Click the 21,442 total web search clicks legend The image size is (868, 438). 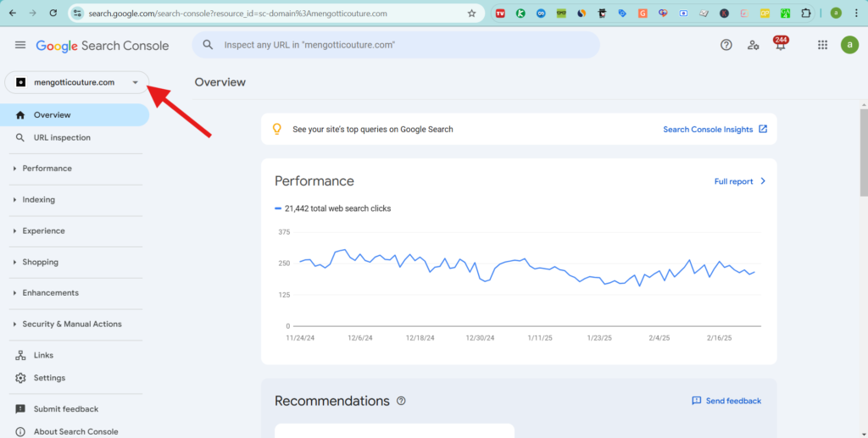click(x=332, y=208)
